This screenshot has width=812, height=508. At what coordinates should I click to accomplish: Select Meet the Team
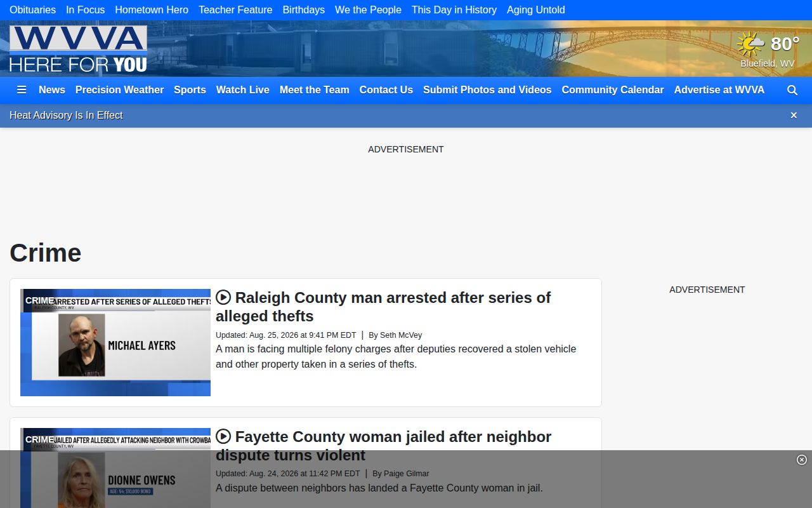[315, 90]
